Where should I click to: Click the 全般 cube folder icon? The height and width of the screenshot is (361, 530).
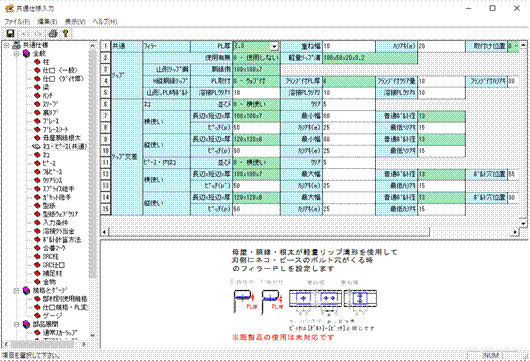26,53
